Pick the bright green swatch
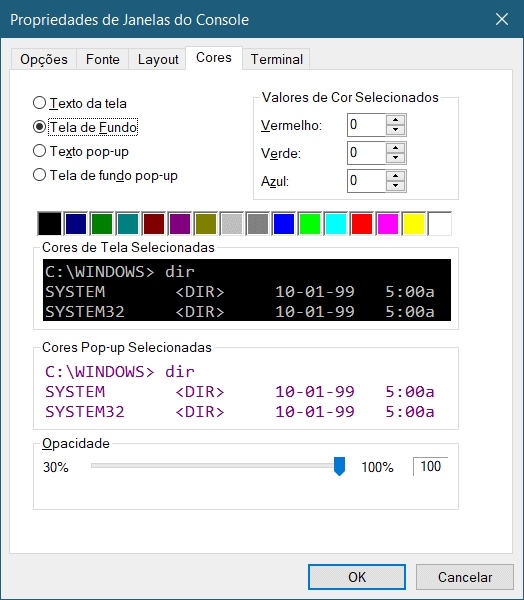This screenshot has width=524, height=600. click(310, 223)
